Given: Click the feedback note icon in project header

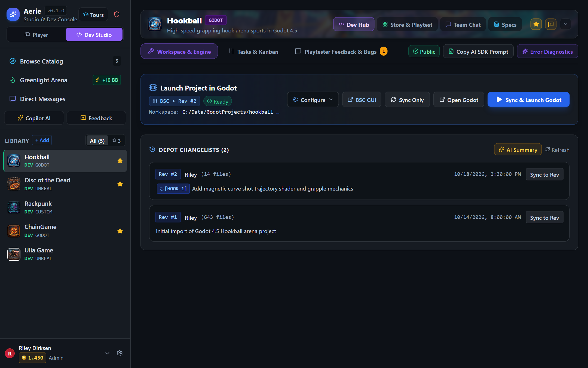Looking at the screenshot, I should [551, 24].
